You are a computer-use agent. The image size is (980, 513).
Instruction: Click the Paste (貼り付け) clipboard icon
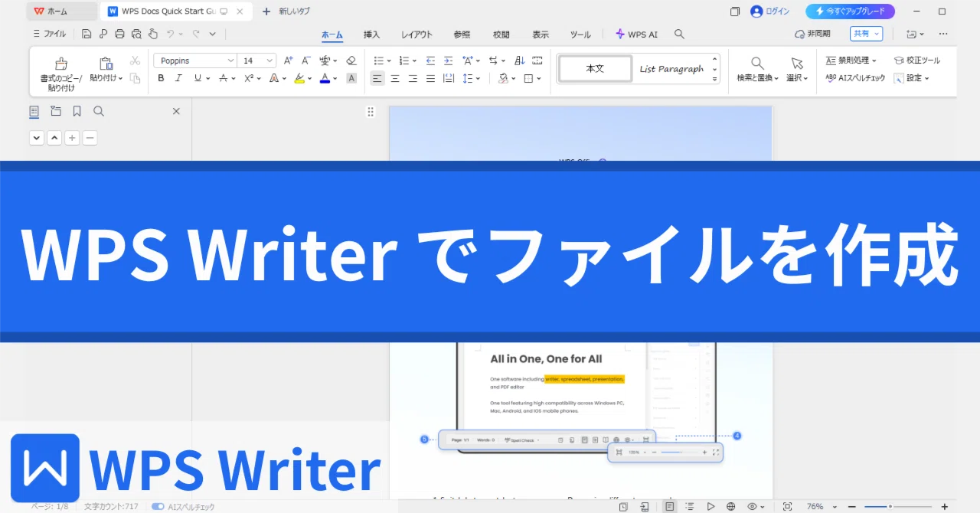(x=106, y=64)
